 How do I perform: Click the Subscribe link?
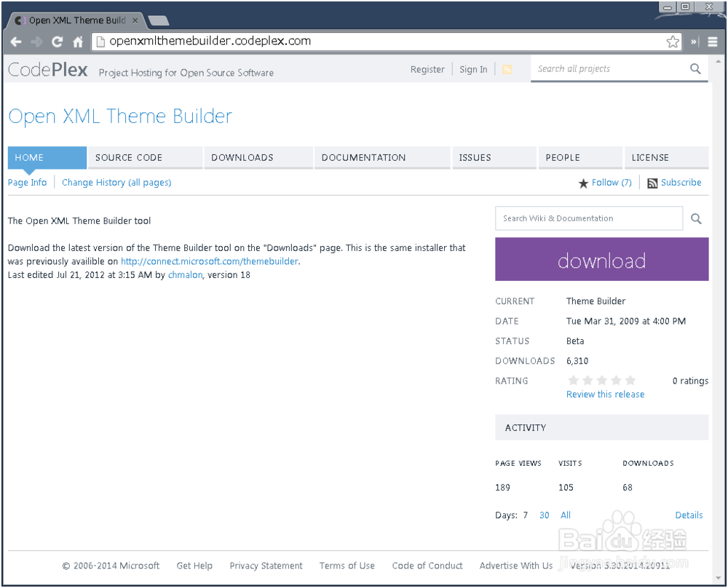[681, 183]
